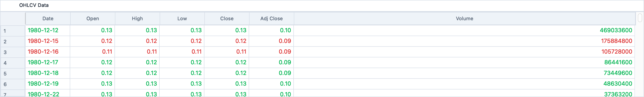Select volume cell 469033600

tap(464, 30)
